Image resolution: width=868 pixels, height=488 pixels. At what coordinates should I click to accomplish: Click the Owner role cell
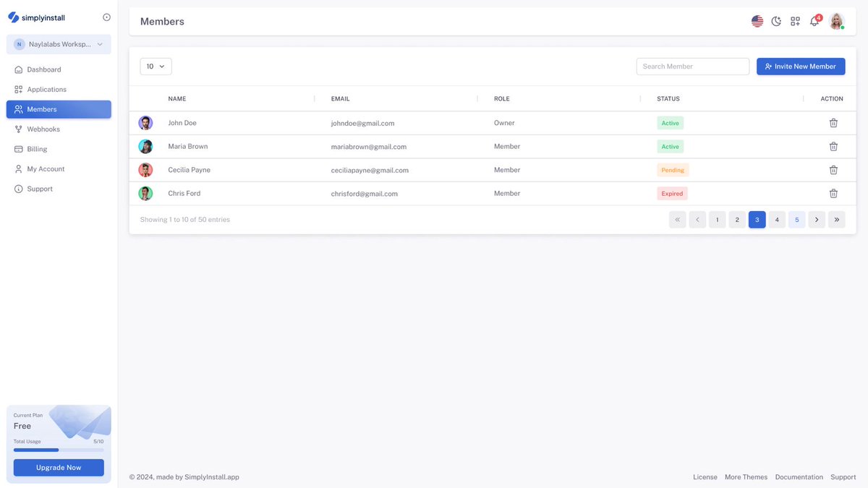click(504, 123)
